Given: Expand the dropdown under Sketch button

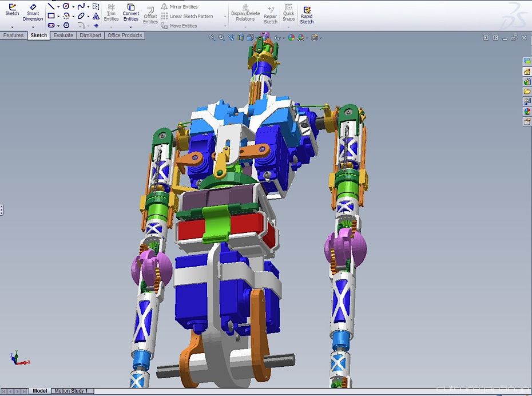Looking at the screenshot, I should (12, 27).
